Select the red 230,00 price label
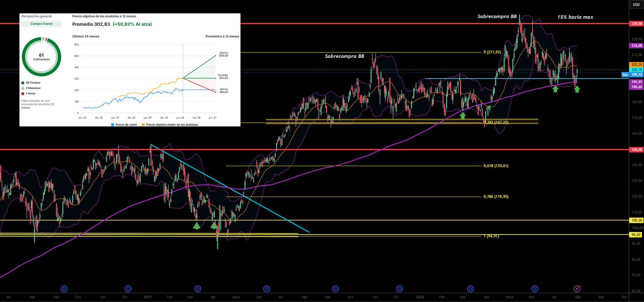The width and height of the screenshot is (644, 302). tap(636, 24)
